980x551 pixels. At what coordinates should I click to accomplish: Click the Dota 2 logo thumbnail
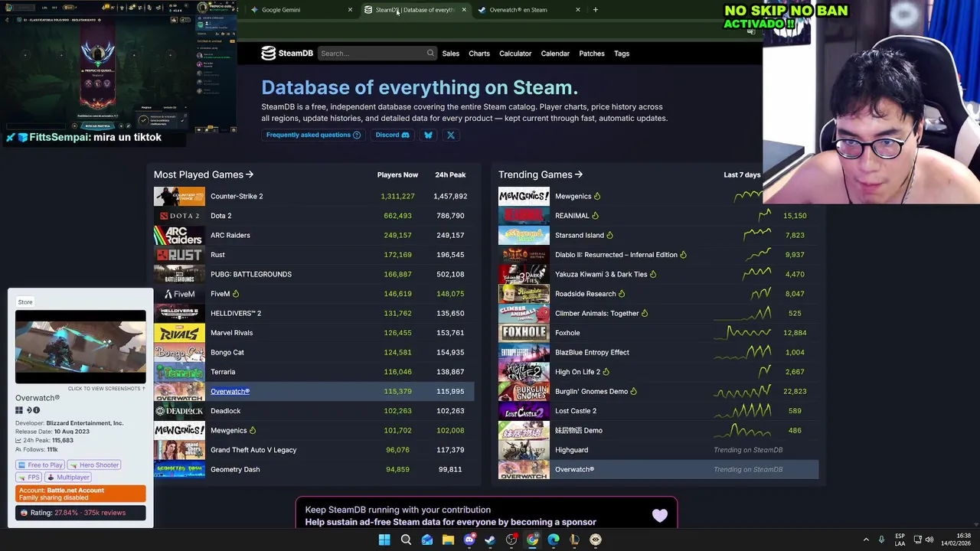pyautogui.click(x=179, y=216)
